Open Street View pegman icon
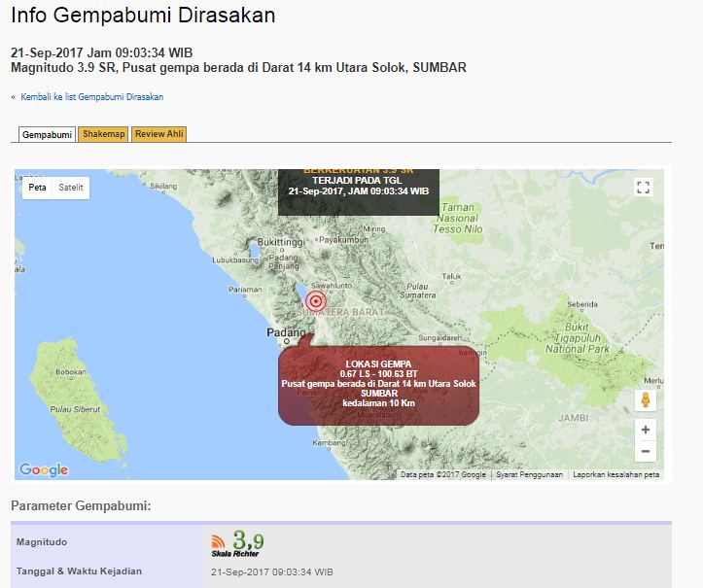This screenshot has height=588, width=703. 646,399
